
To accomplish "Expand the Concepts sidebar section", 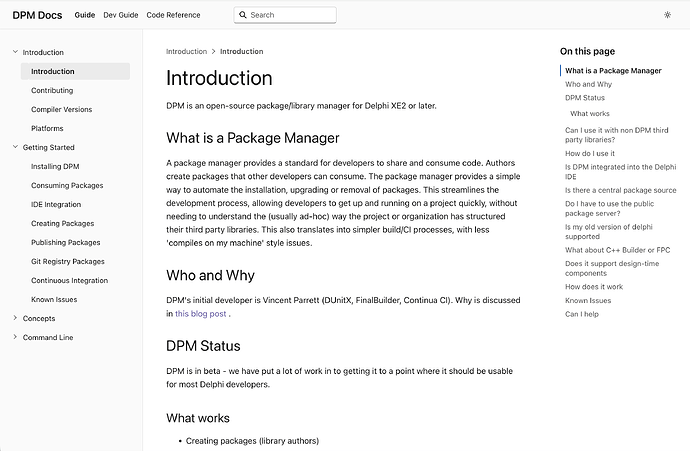I will pyautogui.click(x=15, y=318).
